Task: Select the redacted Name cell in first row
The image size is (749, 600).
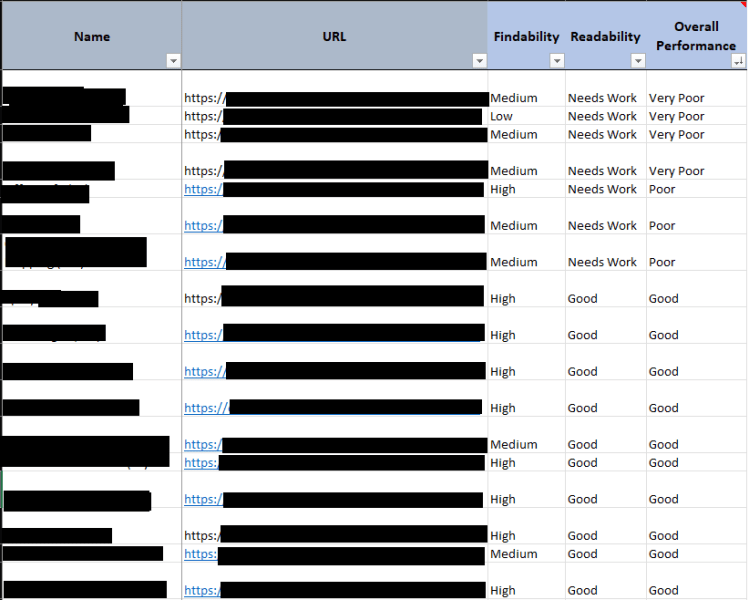Action: [x=64, y=97]
